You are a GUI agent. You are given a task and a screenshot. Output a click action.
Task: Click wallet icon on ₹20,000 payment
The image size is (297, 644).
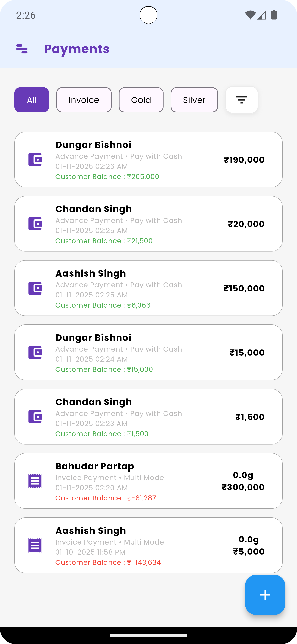click(x=35, y=224)
